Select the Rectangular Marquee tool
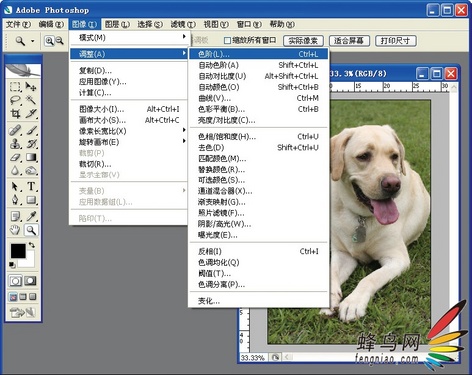472x375 pixels. tap(15, 87)
